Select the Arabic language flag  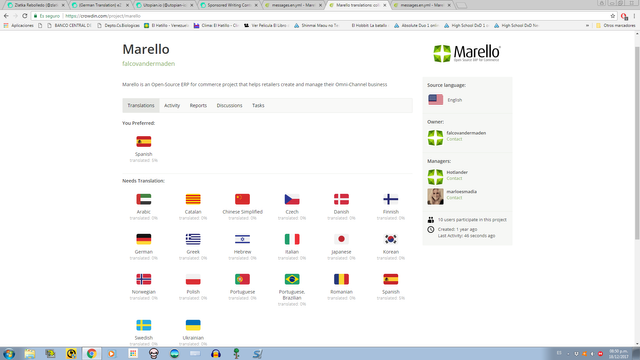coord(144,199)
